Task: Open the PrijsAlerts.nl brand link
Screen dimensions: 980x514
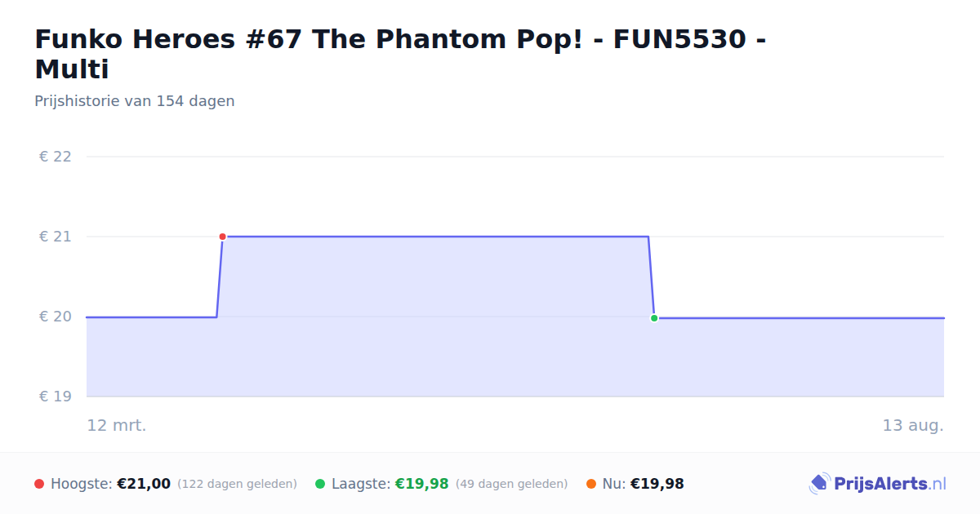Action: [878, 484]
